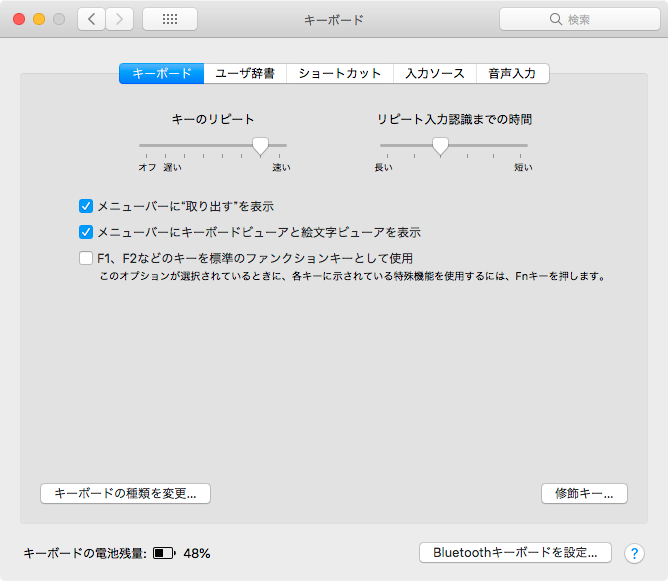Click the リピート入力認識までの時間 slider knob
Image resolution: width=668 pixels, height=581 pixels.
pos(440,146)
